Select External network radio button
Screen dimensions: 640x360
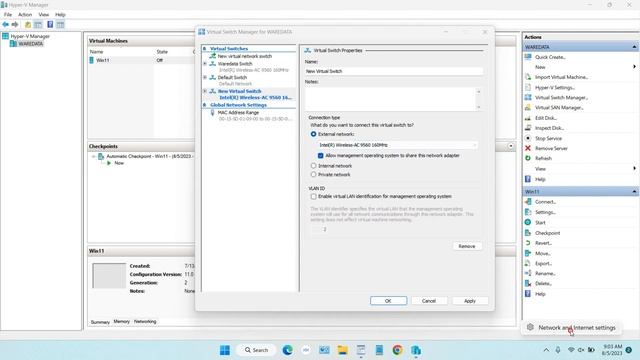tap(313, 134)
